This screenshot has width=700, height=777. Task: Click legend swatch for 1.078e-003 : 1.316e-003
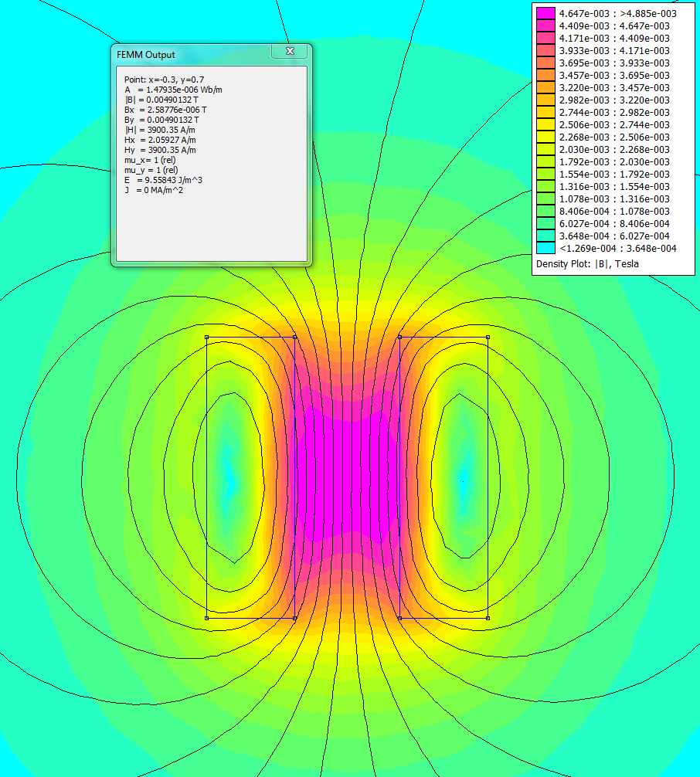tap(545, 198)
